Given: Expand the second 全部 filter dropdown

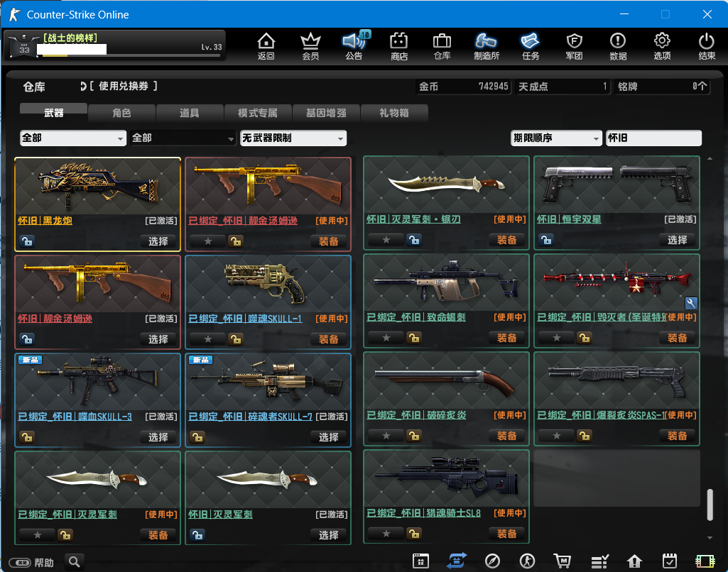Looking at the screenshot, I should (x=183, y=138).
